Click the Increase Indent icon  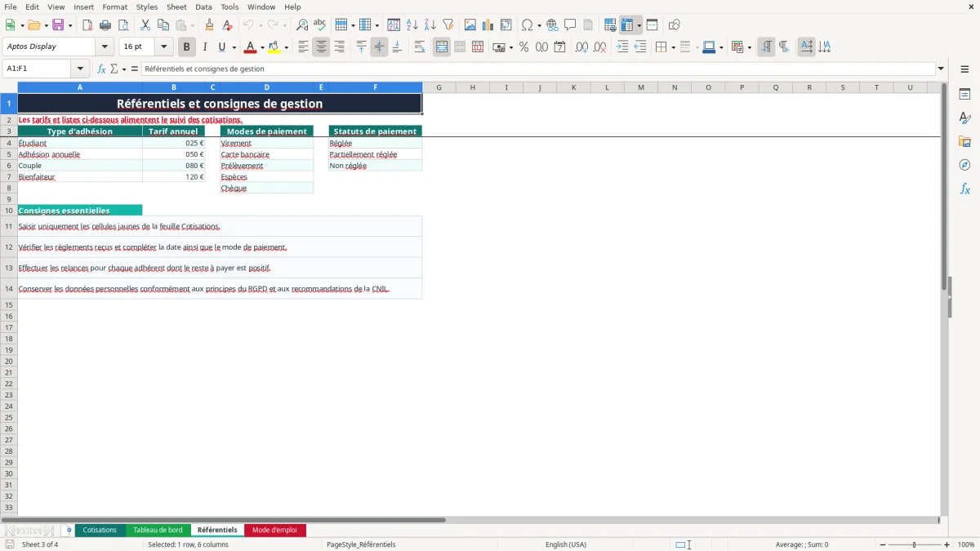[622, 47]
